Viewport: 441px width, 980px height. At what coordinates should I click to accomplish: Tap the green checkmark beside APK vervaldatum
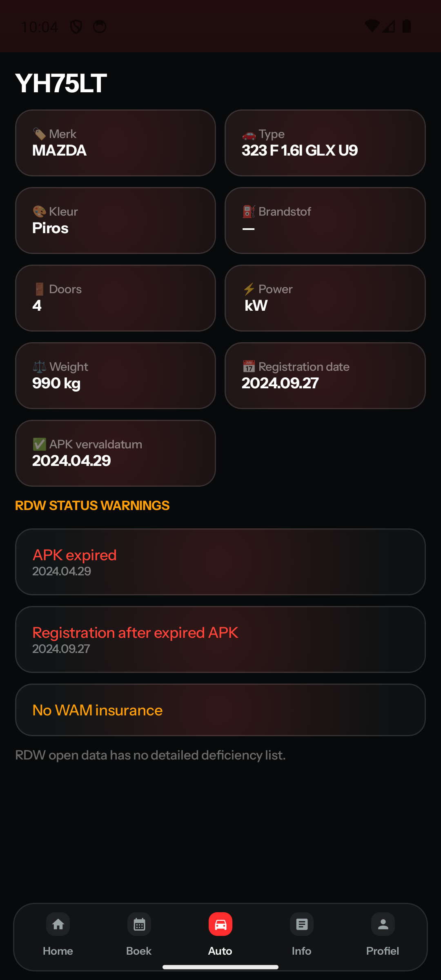click(x=40, y=444)
